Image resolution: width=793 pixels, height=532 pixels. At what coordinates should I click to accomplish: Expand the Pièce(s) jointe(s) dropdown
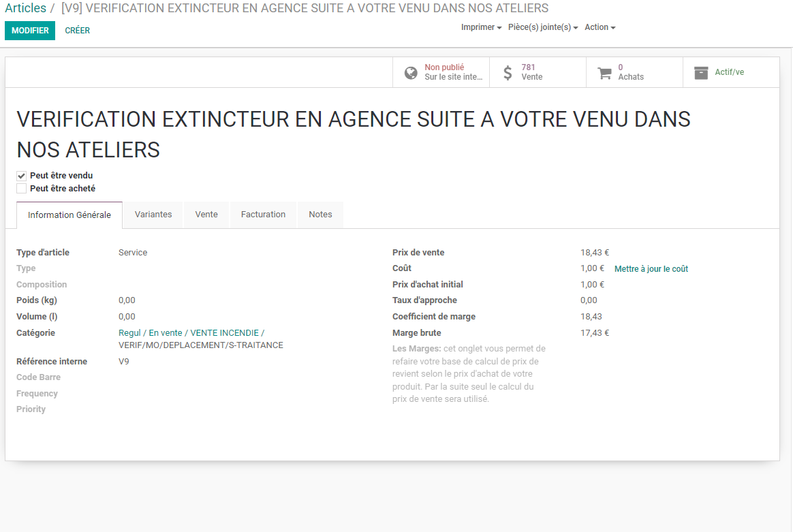543,27
